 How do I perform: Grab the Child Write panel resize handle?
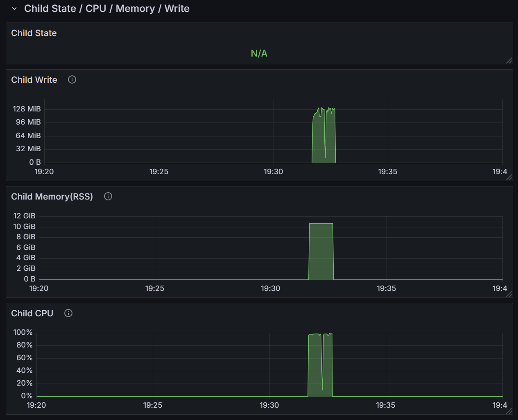click(x=509, y=177)
